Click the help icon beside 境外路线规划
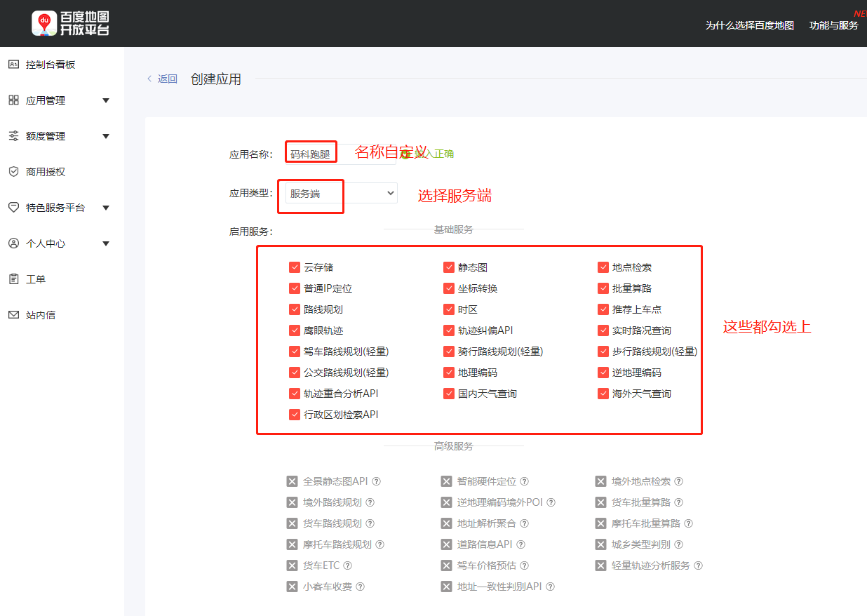The width and height of the screenshot is (867, 616). (x=370, y=502)
